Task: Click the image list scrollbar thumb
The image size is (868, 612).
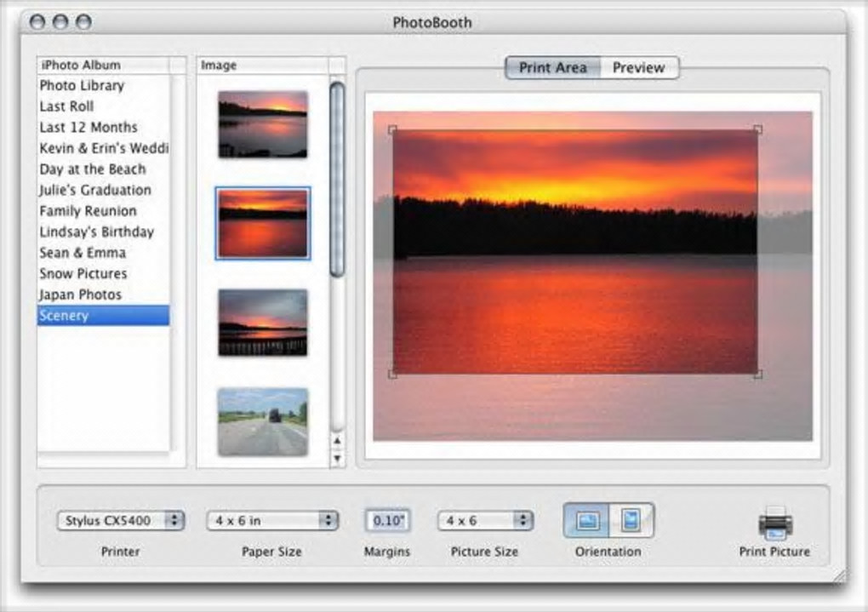Action: tap(337, 179)
